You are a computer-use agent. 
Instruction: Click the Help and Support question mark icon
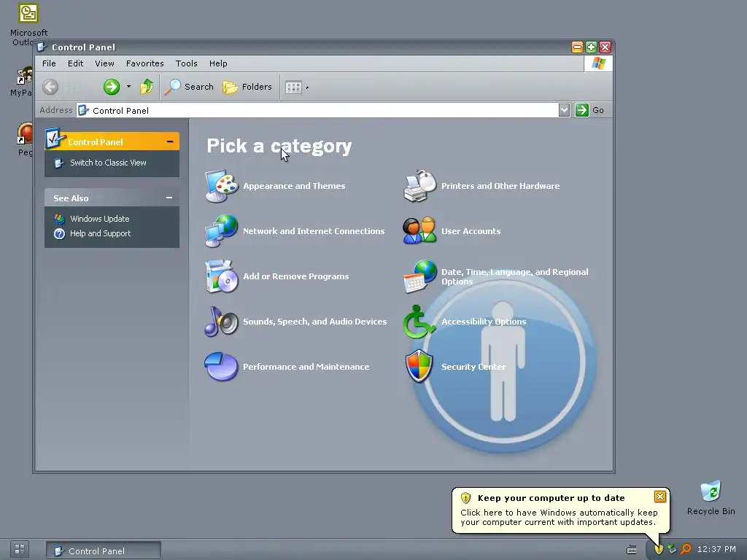[x=59, y=233]
